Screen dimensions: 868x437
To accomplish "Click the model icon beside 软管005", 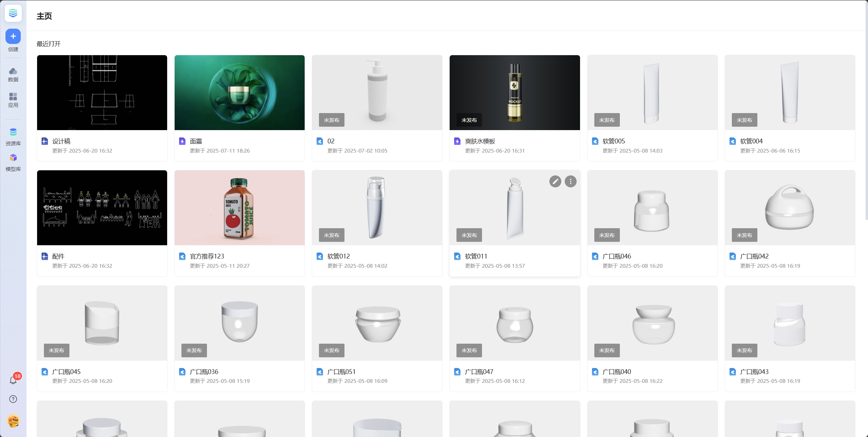I will [595, 141].
